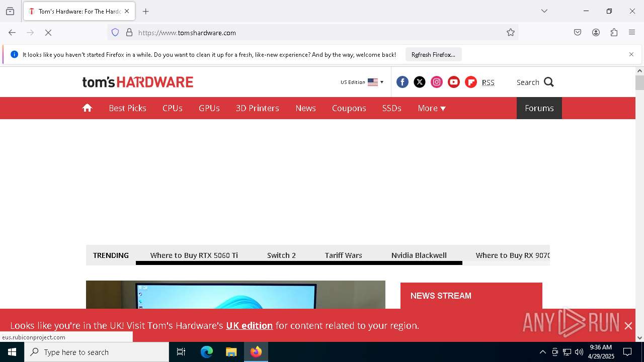
Task: Open the YouTube social icon
Action: click(454, 82)
